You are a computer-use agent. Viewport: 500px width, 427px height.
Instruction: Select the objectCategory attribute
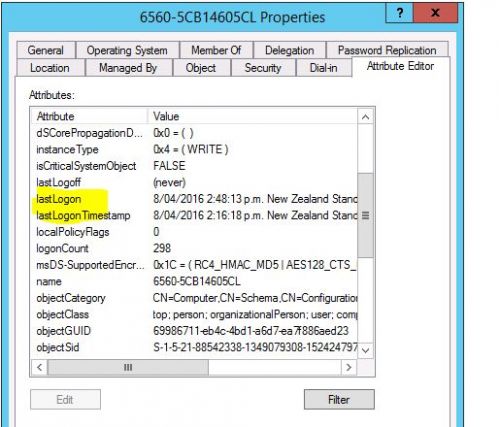[x=195, y=298]
